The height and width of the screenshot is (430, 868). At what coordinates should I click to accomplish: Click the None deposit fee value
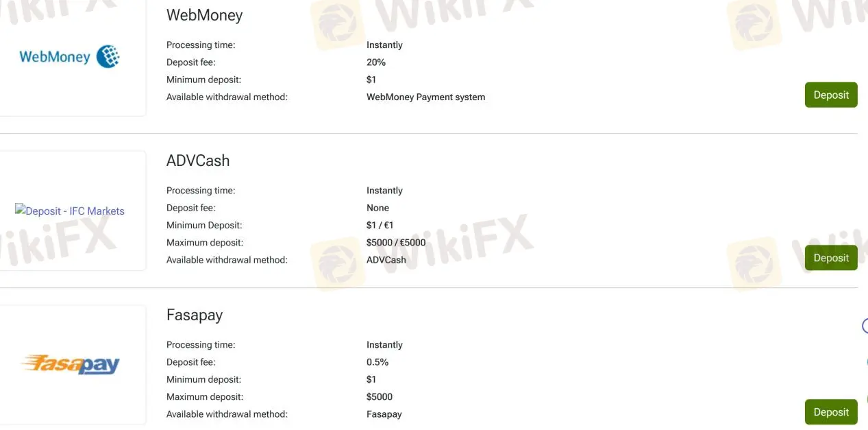pos(377,208)
